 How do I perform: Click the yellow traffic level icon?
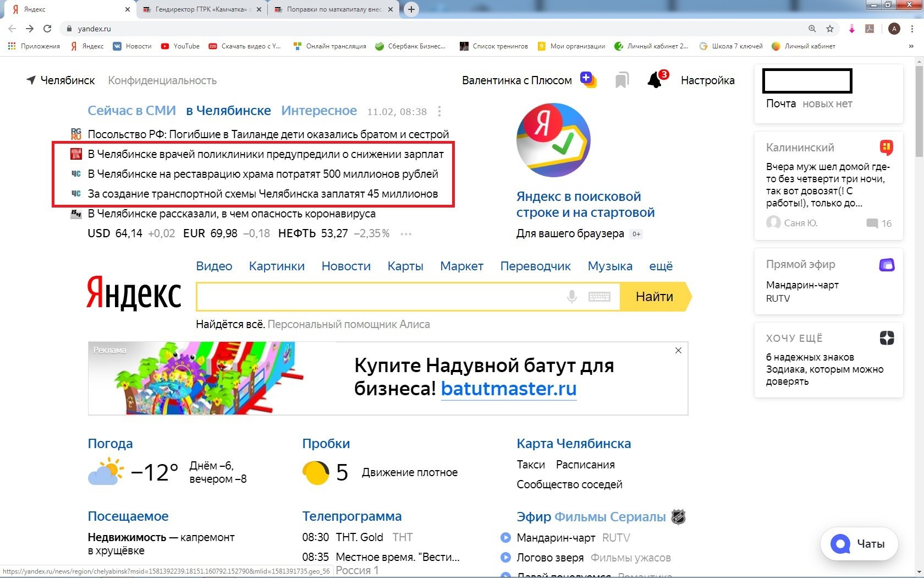point(316,472)
